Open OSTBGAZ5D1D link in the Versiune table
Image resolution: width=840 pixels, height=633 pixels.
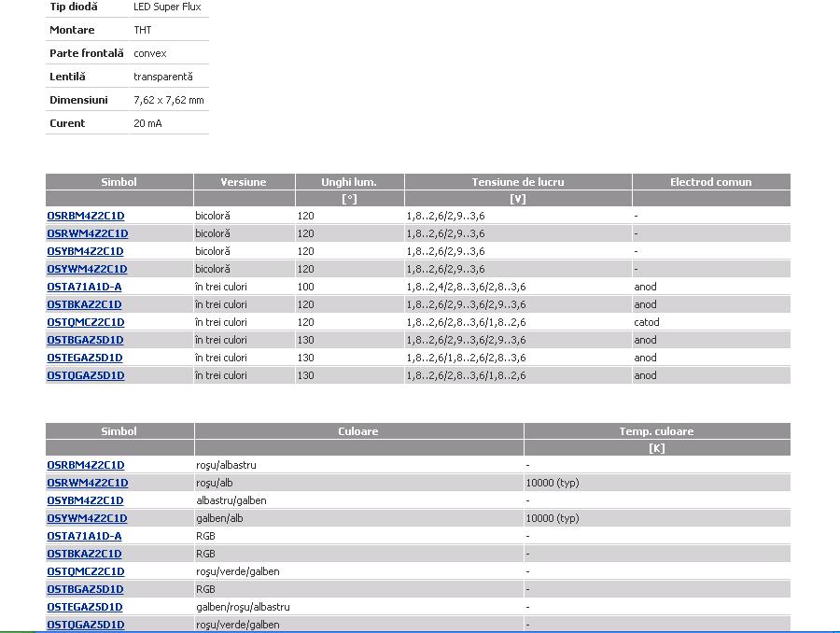pos(85,340)
